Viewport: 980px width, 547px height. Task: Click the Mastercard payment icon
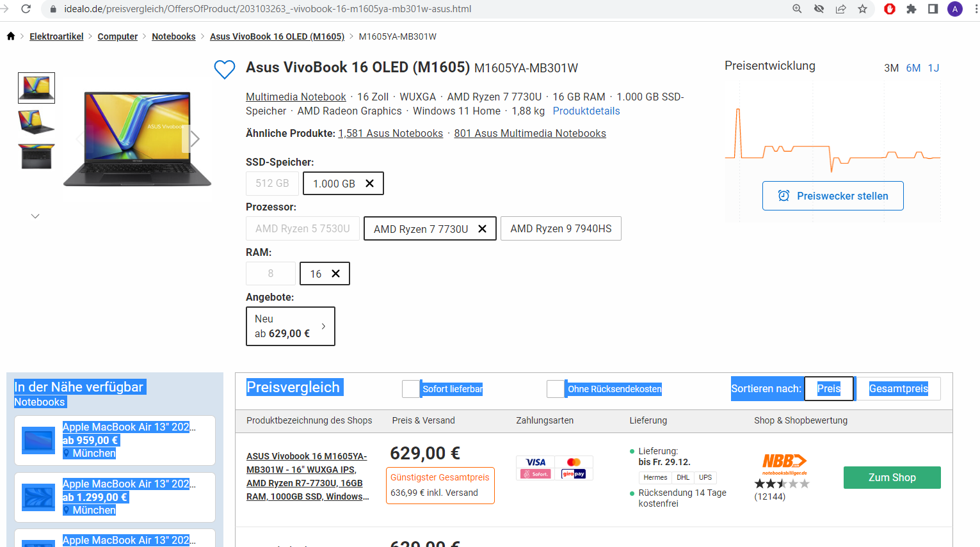pyautogui.click(x=574, y=462)
